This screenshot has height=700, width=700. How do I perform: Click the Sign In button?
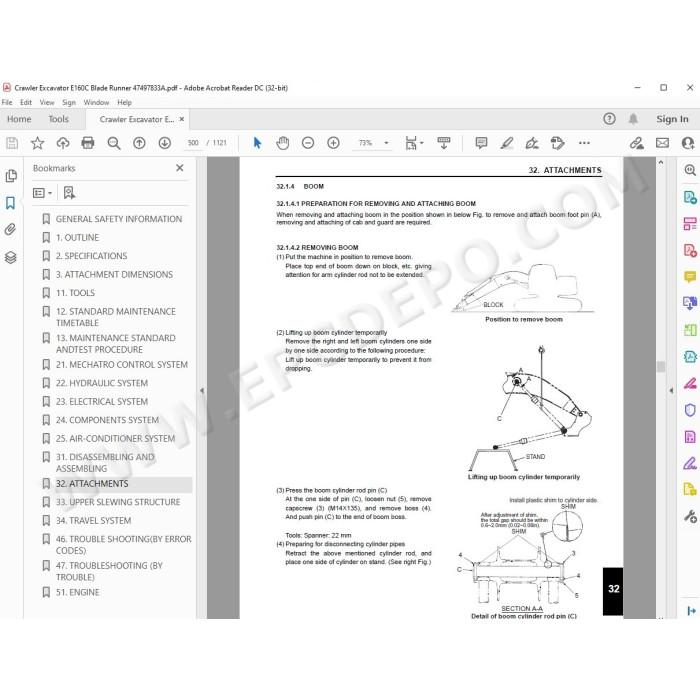pos(672,119)
